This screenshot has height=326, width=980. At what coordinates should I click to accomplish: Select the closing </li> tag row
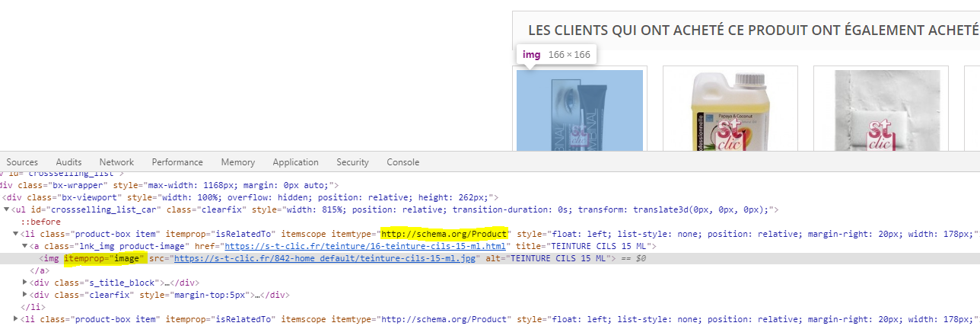point(490,307)
